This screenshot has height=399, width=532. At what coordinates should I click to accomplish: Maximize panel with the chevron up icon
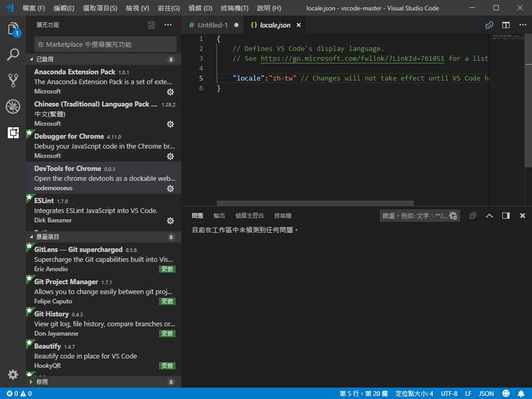coord(489,216)
